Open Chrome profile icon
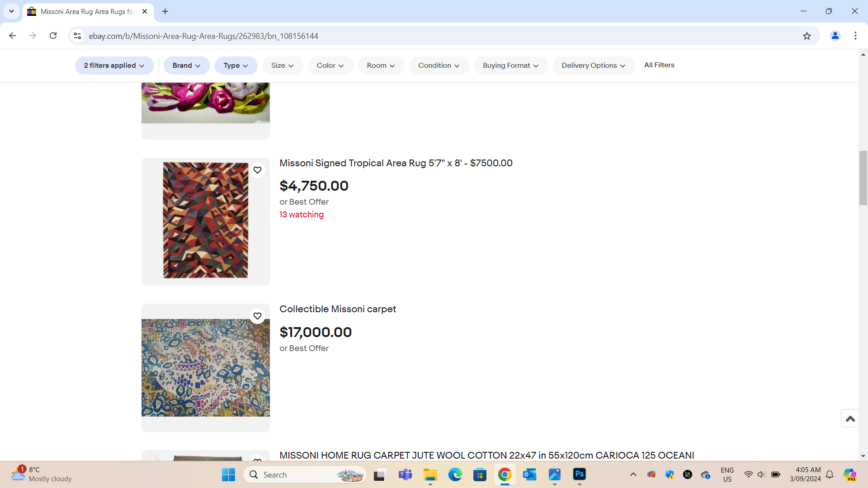Viewport: 868px width, 488px height. tap(835, 36)
